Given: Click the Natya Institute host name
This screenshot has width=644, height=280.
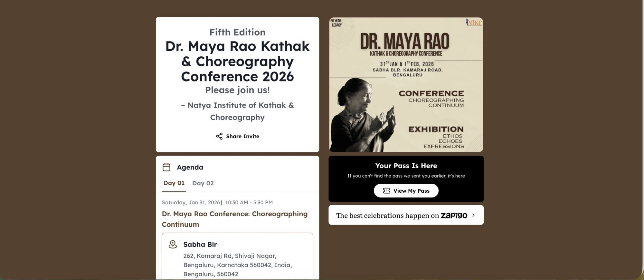Looking at the screenshot, I should point(237,111).
